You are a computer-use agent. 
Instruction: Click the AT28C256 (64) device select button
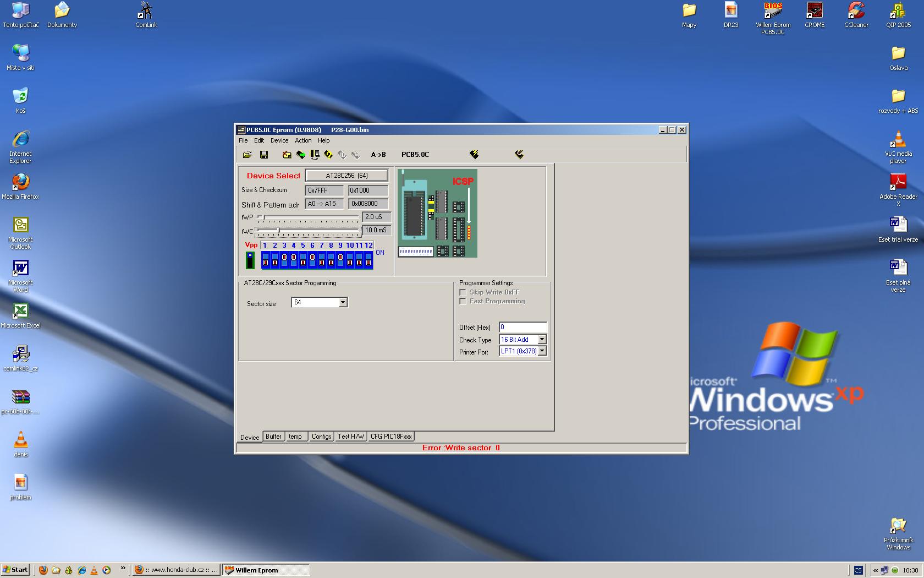pos(346,176)
